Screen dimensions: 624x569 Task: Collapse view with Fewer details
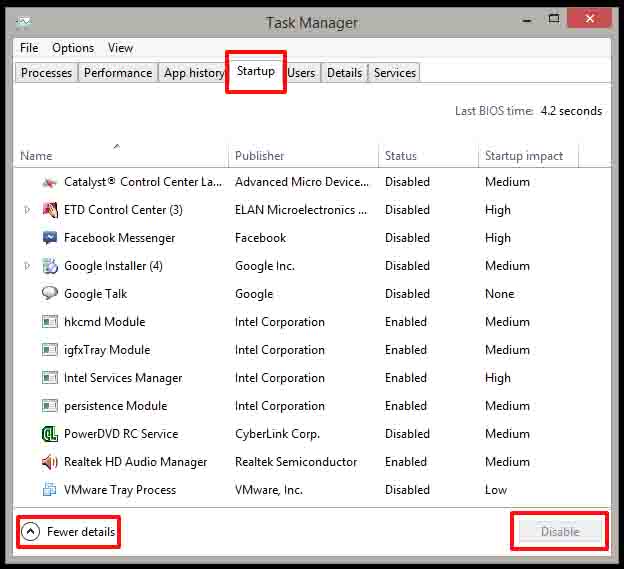pos(68,532)
